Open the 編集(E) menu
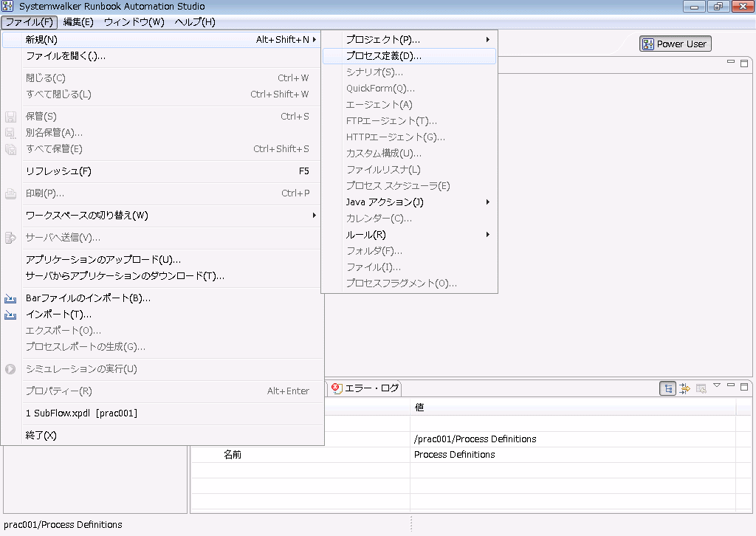The image size is (756, 536). (78, 22)
